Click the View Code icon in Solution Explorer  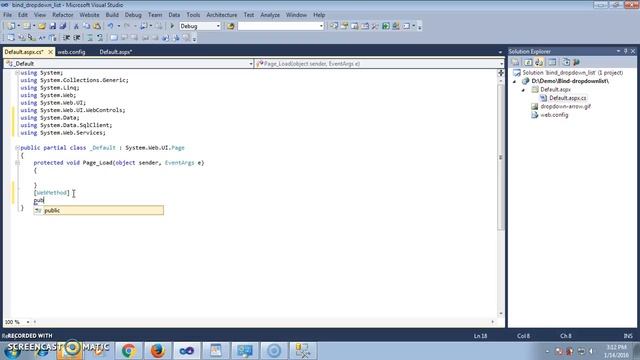pyautogui.click(x=552, y=62)
